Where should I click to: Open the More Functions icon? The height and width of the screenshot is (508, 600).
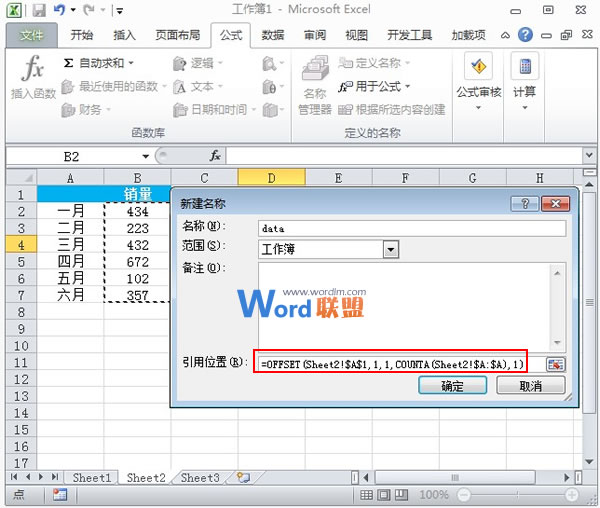(x=270, y=110)
